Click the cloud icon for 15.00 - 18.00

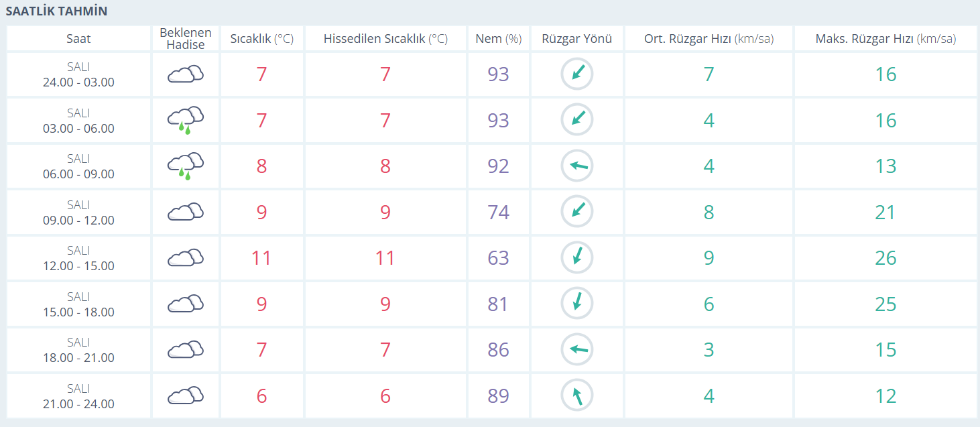click(x=186, y=304)
